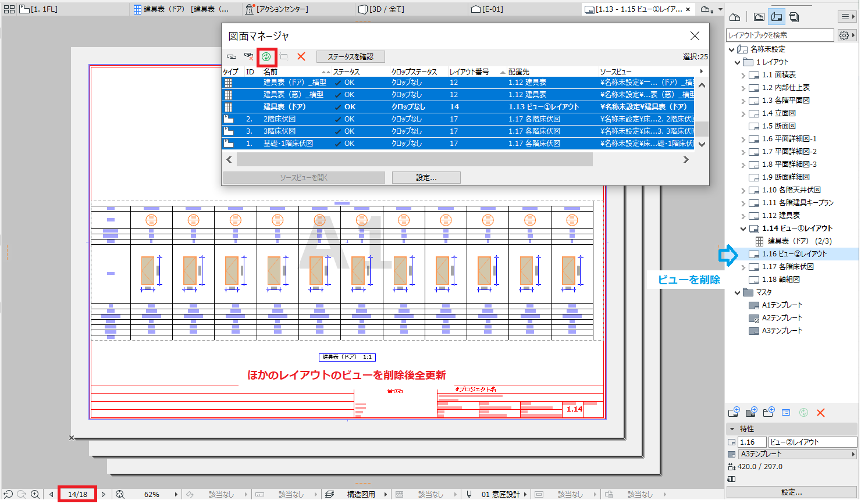861x504 pixels.
Task: Click the pen set icon beside 01 意匠設計
Action: point(469,494)
